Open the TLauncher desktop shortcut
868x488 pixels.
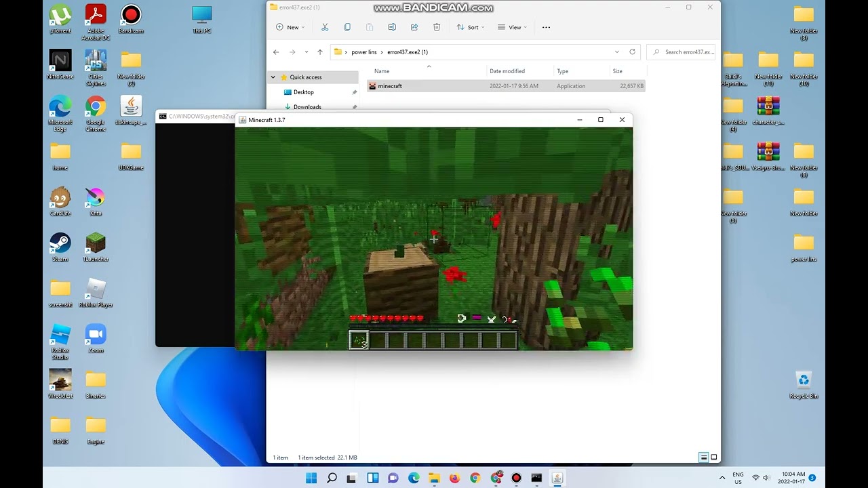(96, 247)
